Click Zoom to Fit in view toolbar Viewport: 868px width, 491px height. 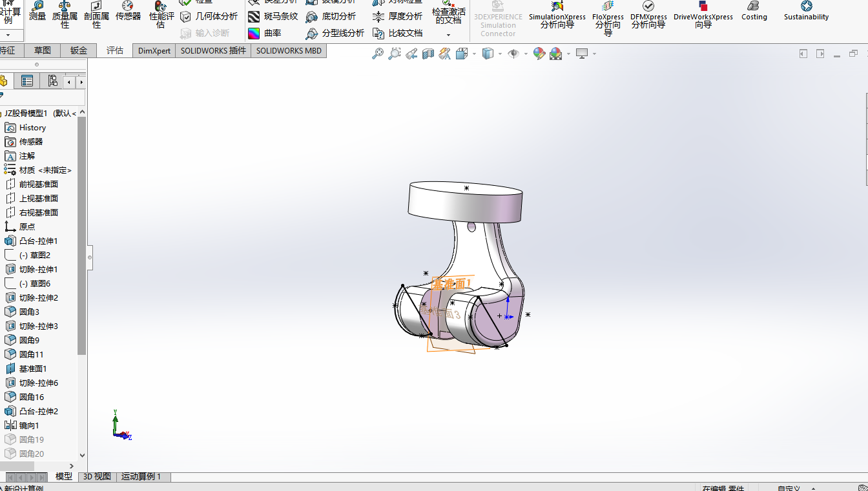(378, 54)
